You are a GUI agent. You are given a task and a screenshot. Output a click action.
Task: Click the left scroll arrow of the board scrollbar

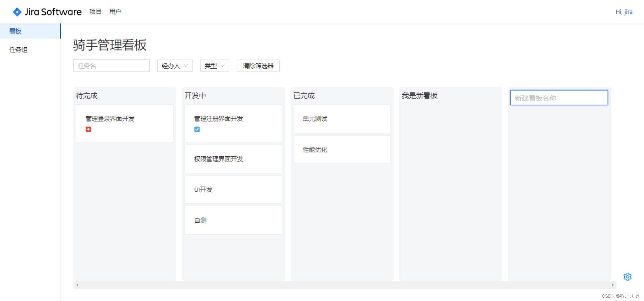77,285
